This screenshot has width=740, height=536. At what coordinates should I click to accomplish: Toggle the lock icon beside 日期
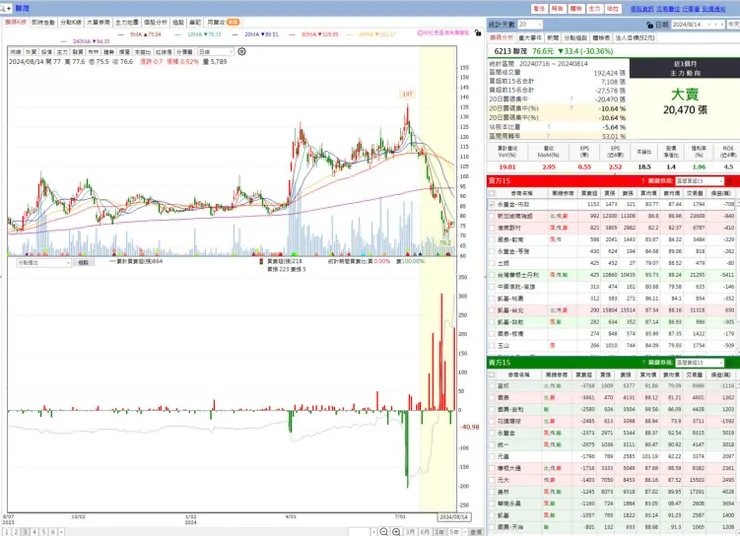pyautogui.click(x=650, y=25)
